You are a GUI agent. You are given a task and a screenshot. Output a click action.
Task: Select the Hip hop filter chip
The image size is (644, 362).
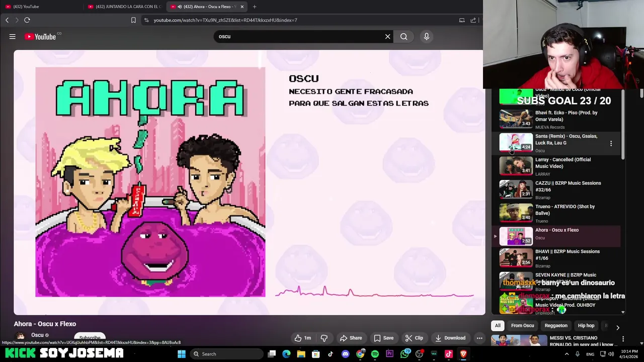586,325
